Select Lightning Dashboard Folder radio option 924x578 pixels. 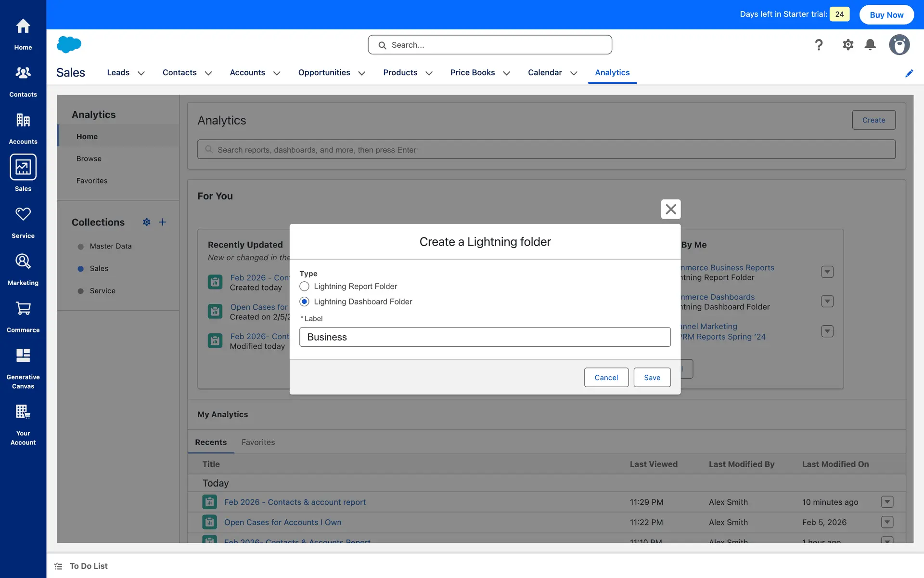tap(304, 302)
